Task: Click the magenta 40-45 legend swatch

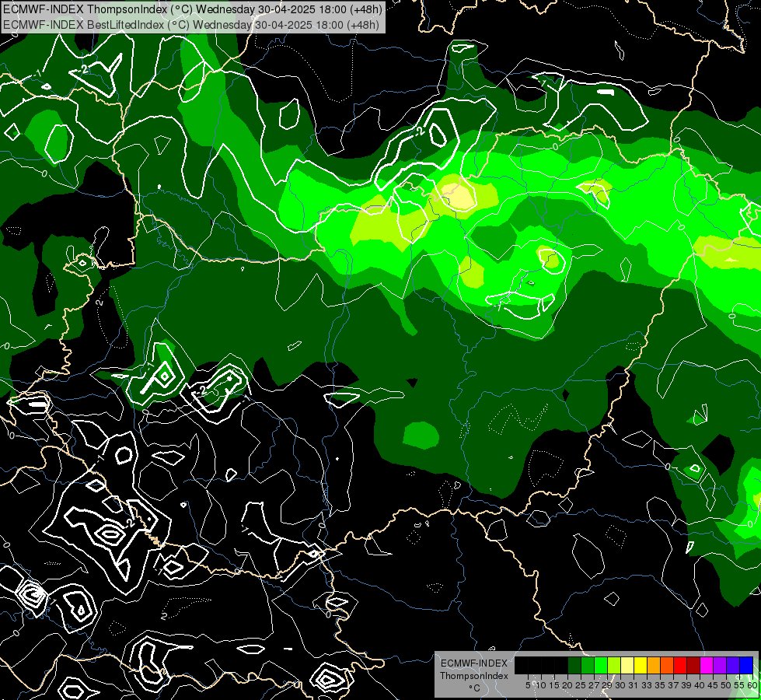Action: pos(707,665)
